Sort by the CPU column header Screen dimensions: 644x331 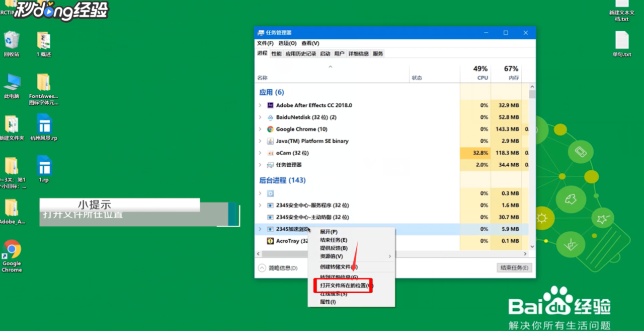475,73
